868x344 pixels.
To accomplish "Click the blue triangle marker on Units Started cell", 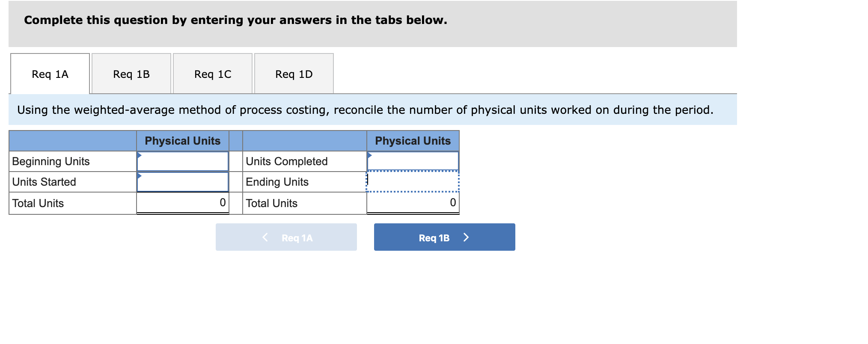I will [x=139, y=176].
